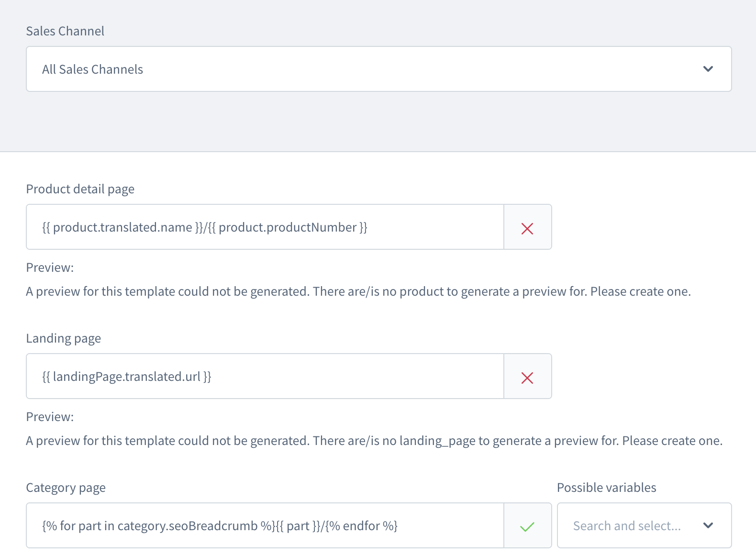Click the Landing page label

coord(63,338)
